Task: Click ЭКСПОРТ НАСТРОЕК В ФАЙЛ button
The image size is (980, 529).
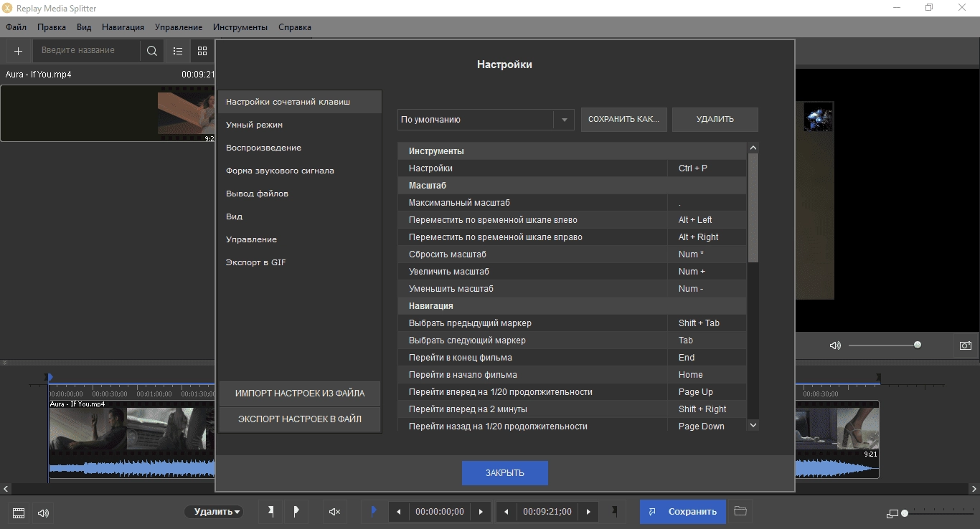Action: tap(300, 419)
